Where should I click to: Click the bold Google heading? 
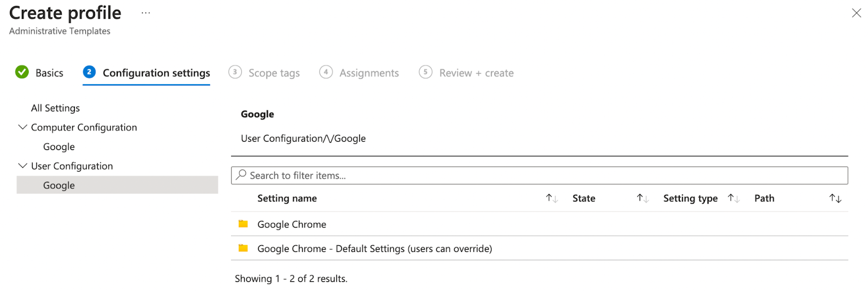257,114
